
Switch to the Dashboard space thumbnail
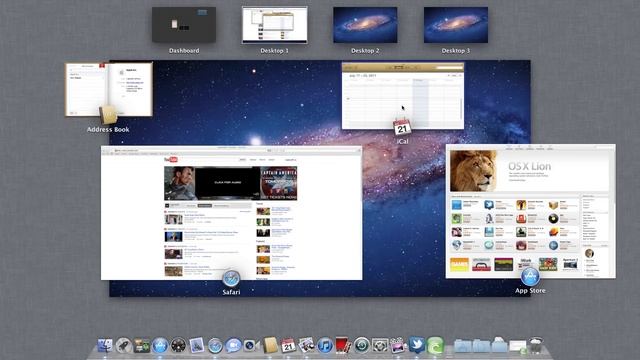tap(184, 25)
